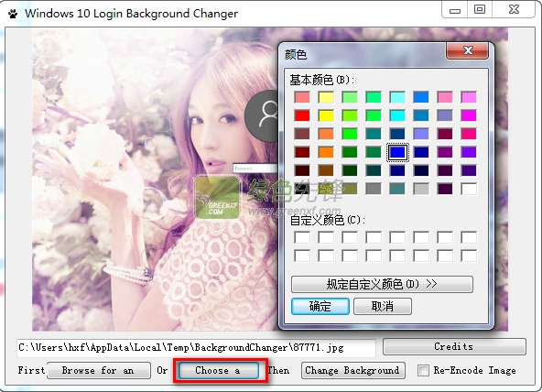This screenshot has width=542, height=392.
Task: Pick the light red swatch in the first row
Action: pos(302,97)
